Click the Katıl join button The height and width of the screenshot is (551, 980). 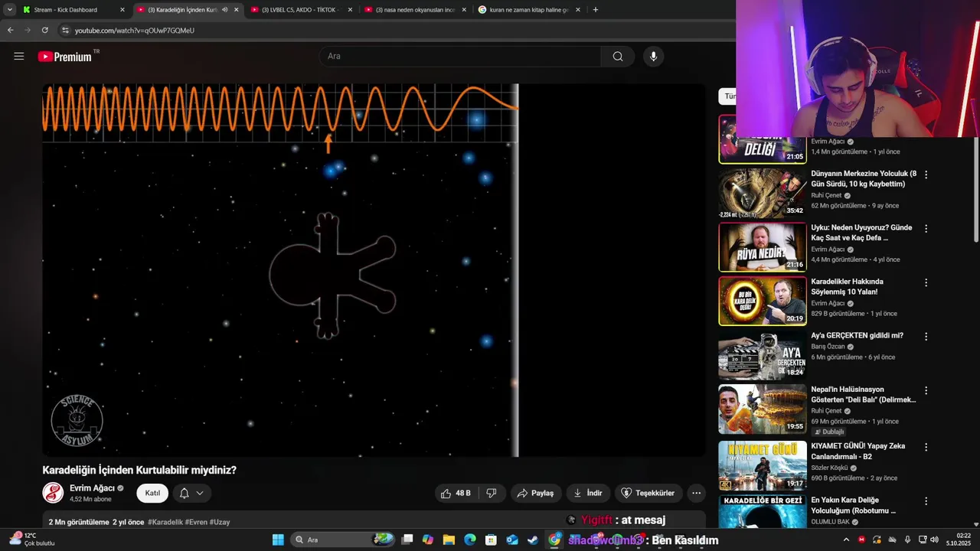(152, 493)
